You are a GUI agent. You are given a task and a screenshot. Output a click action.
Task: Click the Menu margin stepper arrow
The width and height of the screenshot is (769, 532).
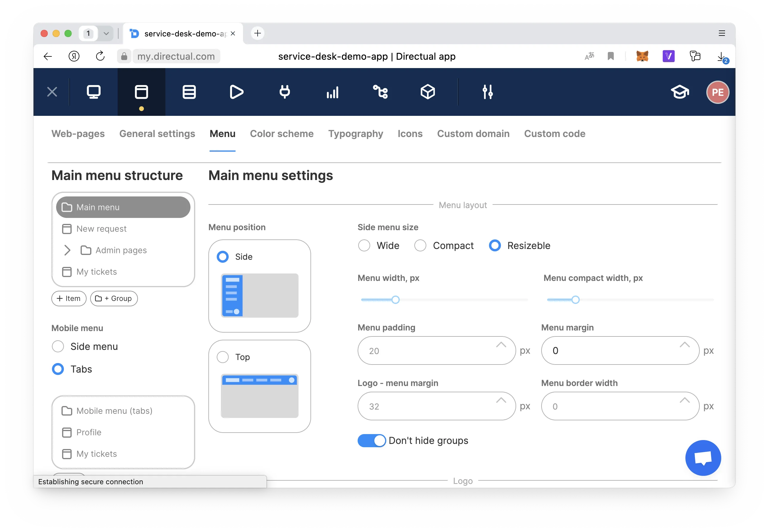tap(684, 345)
